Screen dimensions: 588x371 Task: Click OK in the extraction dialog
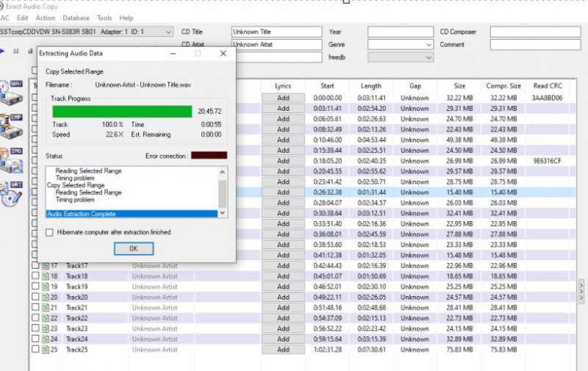[x=133, y=248]
